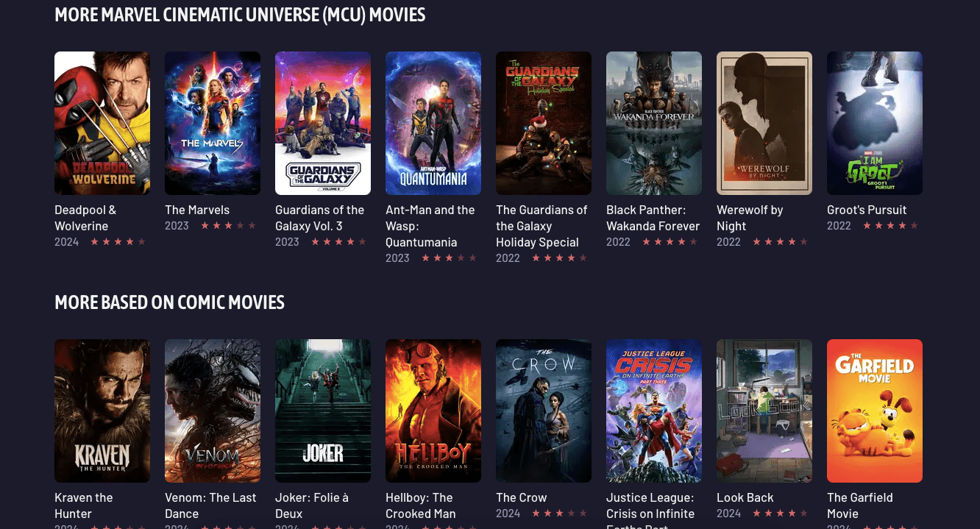Image resolution: width=980 pixels, height=529 pixels.
Task: Open The Garfield Movie poster
Action: [x=875, y=411]
